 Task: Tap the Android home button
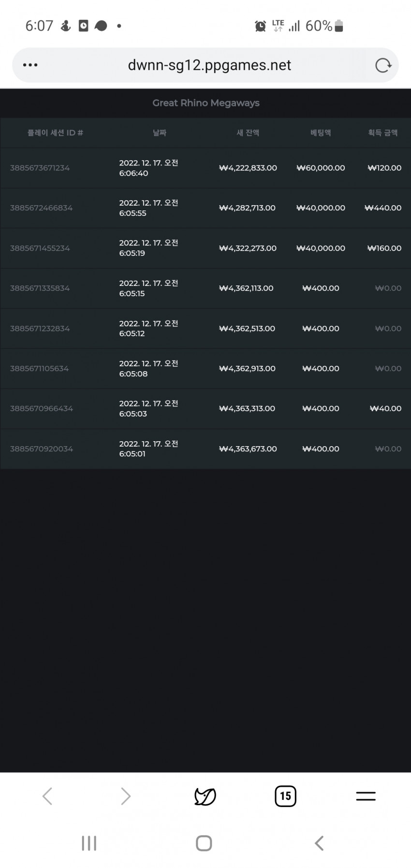[x=204, y=843]
